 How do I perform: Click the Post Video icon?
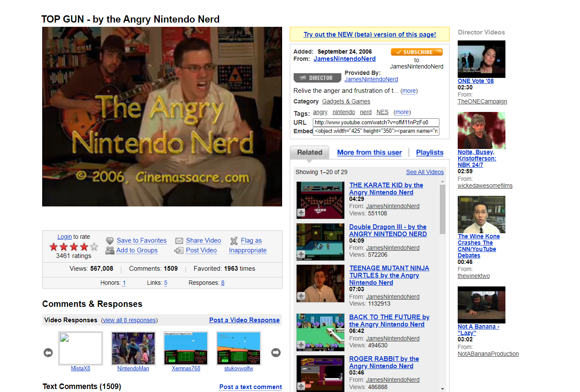tap(179, 251)
